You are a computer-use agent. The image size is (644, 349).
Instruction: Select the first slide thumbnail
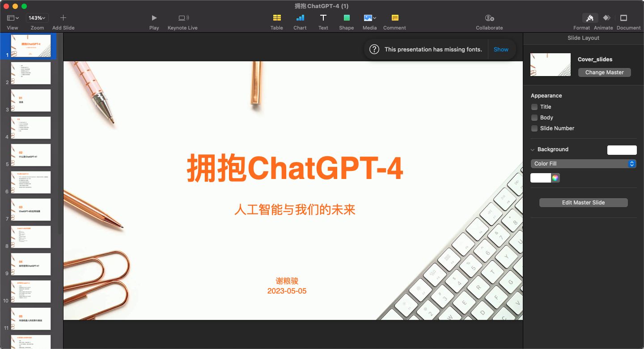30,46
